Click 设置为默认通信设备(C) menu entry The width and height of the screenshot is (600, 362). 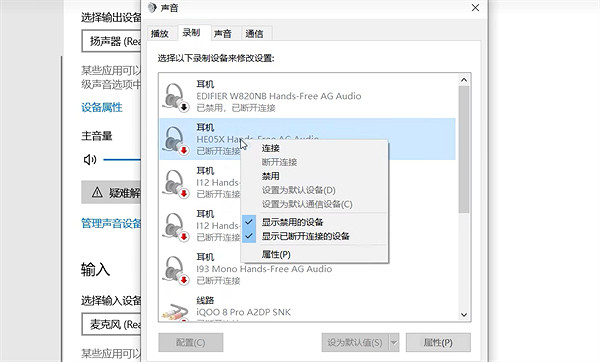pos(314,204)
